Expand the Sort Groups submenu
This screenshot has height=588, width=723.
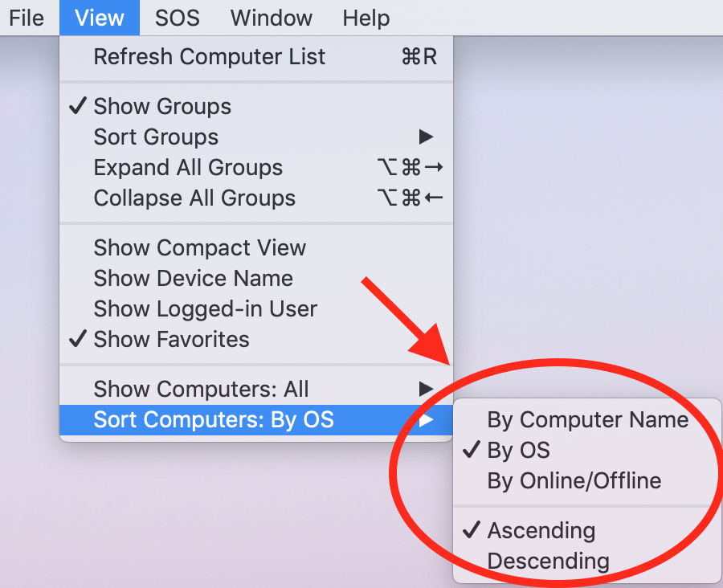pyautogui.click(x=256, y=137)
